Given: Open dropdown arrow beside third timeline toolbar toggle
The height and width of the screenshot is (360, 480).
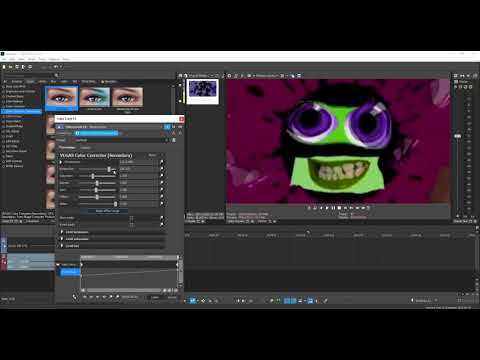Looking at the screenshot, I should pyautogui.click(x=305, y=301).
